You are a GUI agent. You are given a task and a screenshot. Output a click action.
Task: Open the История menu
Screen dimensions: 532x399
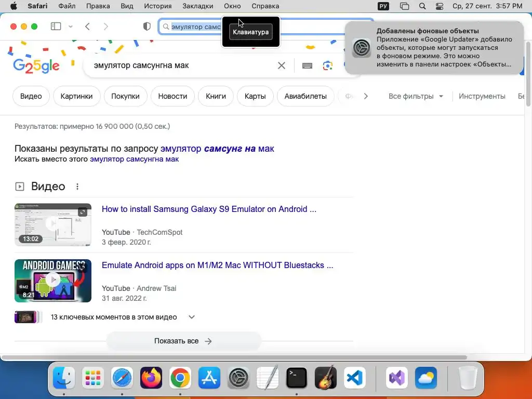pyautogui.click(x=158, y=6)
